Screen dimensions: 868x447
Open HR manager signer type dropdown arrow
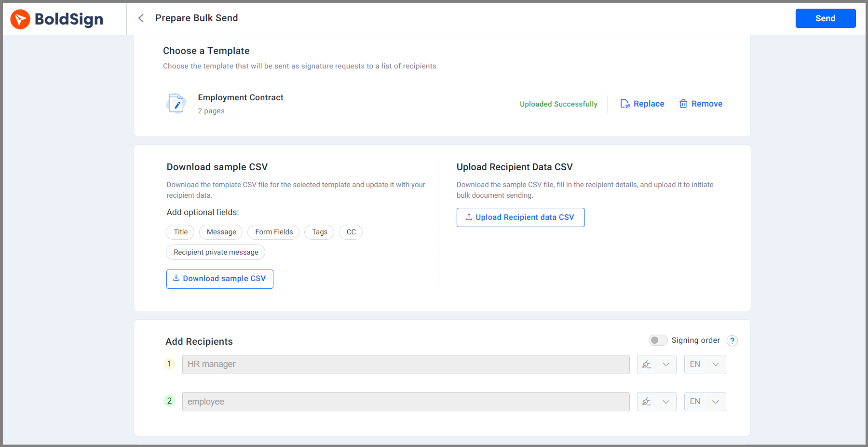pos(666,365)
